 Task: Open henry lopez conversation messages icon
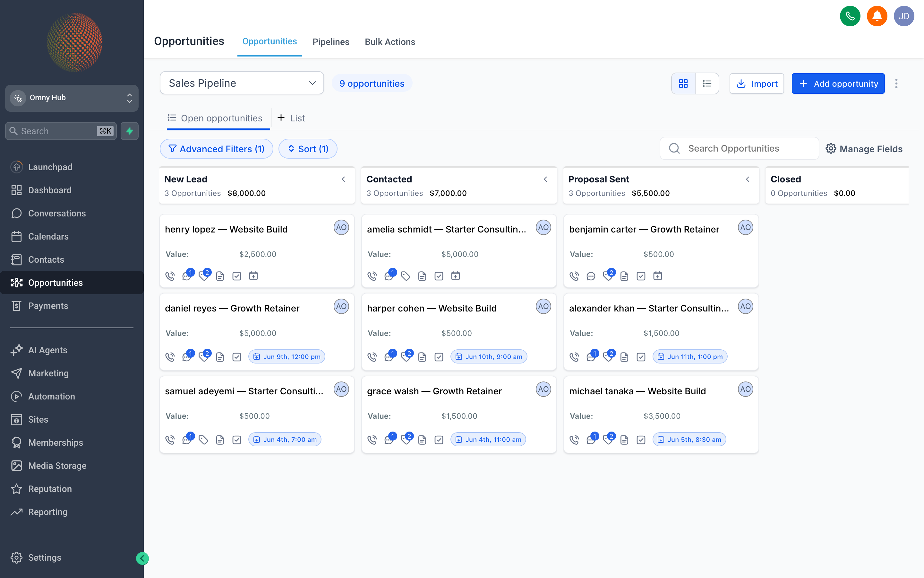pyautogui.click(x=187, y=276)
